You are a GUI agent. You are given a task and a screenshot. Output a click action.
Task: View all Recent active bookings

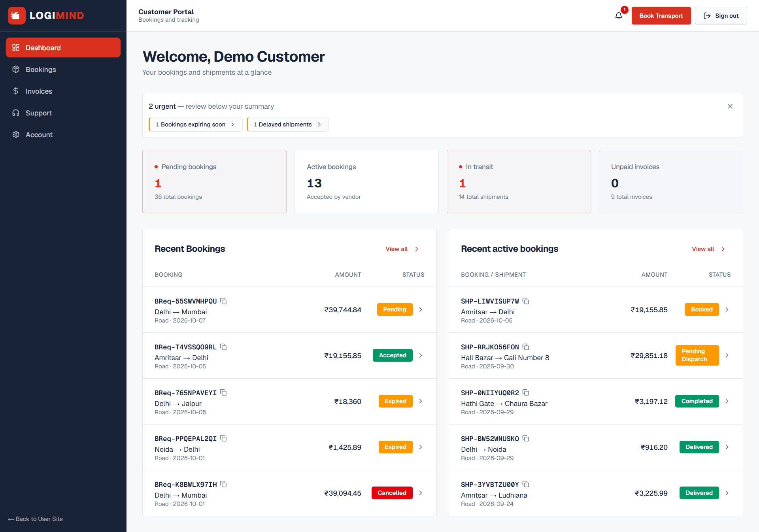pos(708,249)
